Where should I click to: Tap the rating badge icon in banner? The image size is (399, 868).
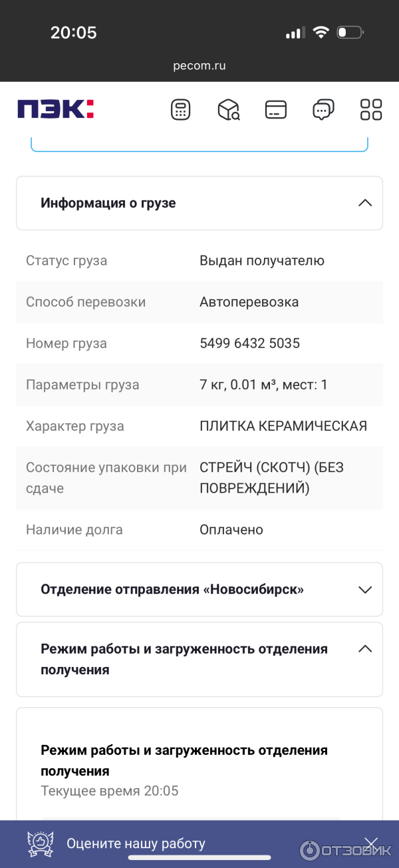(41, 843)
